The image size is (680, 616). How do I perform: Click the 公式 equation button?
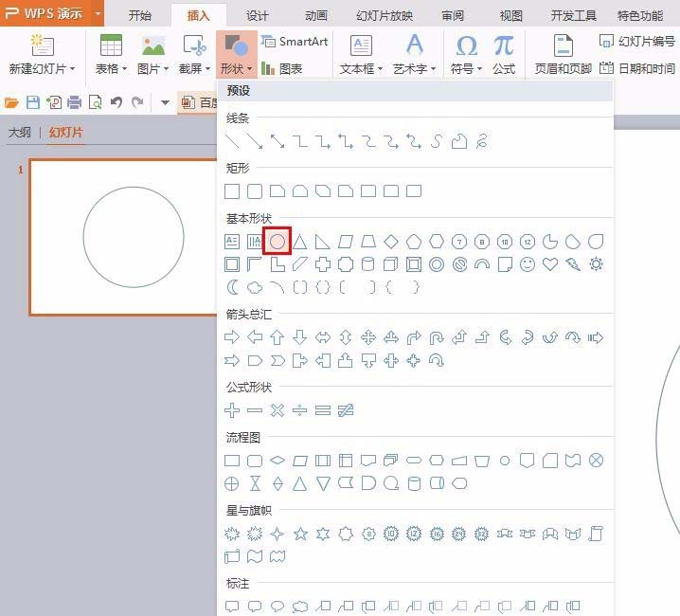504,54
